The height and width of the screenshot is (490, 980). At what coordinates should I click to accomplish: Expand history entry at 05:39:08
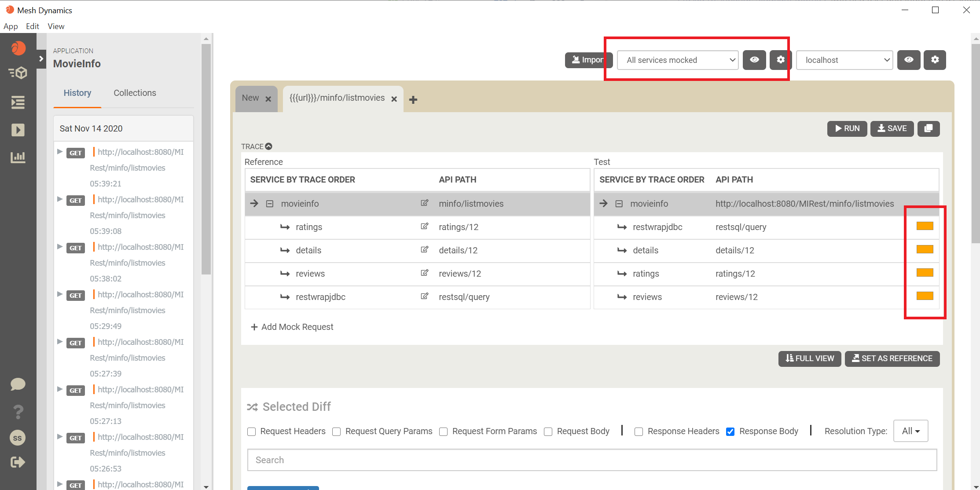60,199
